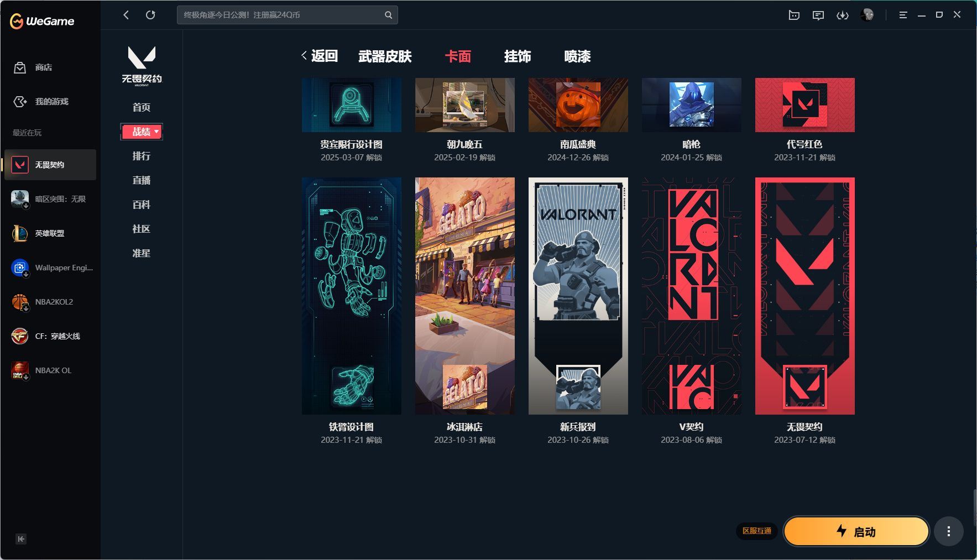The width and height of the screenshot is (977, 560).
Task: Collapse the sidebar with the bottom-left arrow
Action: [20, 539]
